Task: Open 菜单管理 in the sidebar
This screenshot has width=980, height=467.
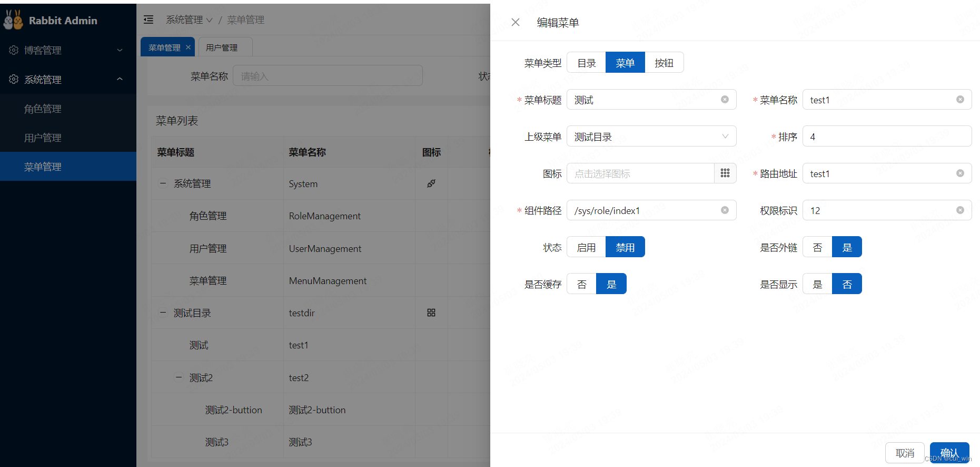Action: (68, 167)
